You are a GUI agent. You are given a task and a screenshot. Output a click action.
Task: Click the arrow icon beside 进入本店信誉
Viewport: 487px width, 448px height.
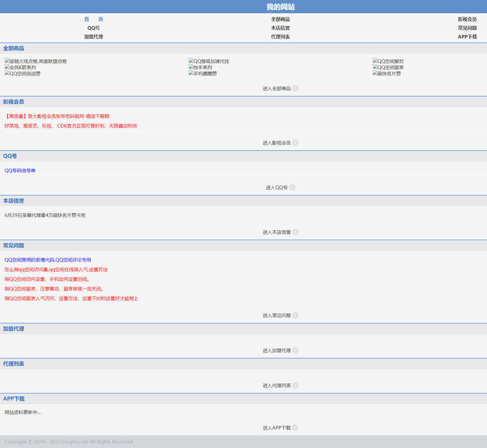pos(295,232)
